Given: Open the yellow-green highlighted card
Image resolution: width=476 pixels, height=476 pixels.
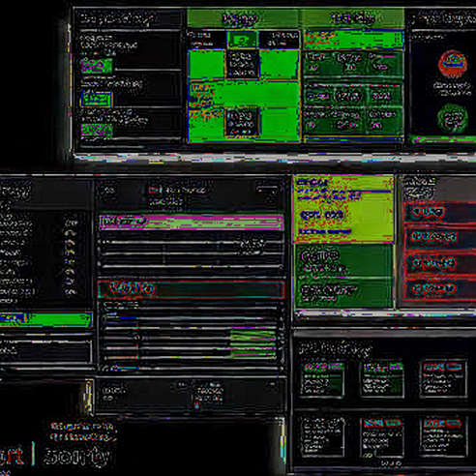Looking at the screenshot, I should click(343, 209).
